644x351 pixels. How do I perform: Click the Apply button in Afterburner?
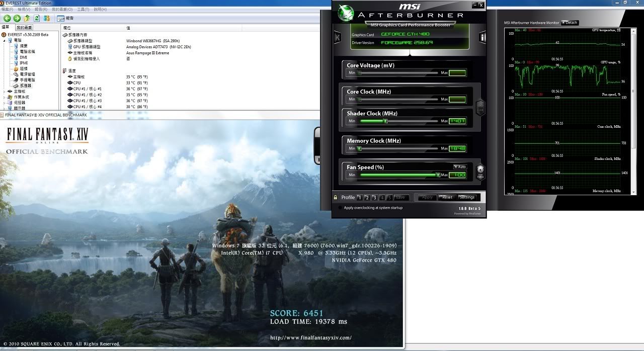[x=427, y=197]
